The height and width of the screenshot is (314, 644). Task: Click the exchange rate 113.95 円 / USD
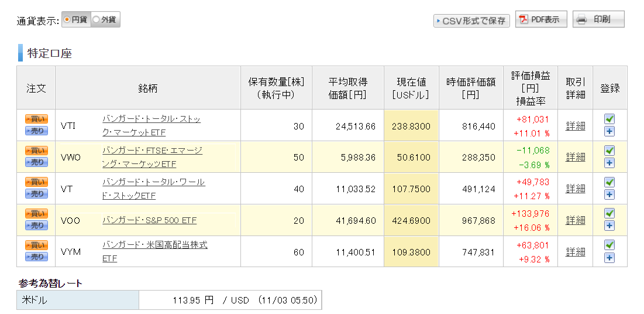(x=211, y=301)
